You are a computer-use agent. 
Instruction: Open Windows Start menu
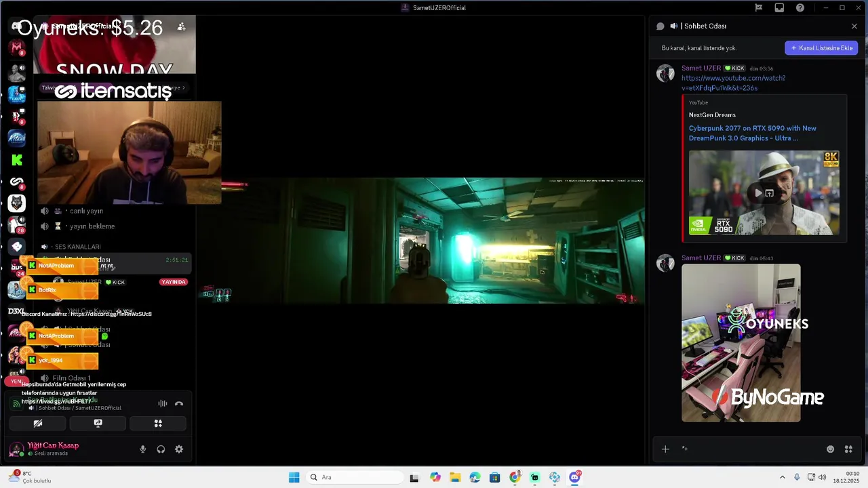[294, 477]
